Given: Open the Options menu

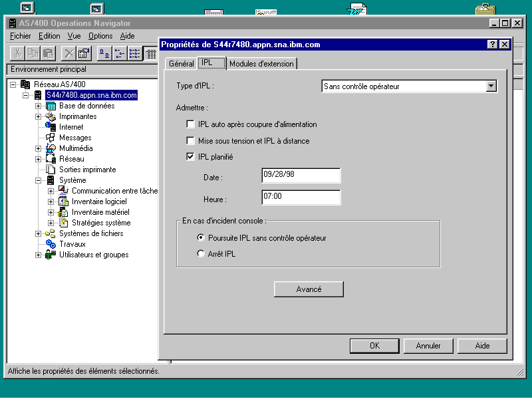Looking at the screenshot, I should (100, 36).
